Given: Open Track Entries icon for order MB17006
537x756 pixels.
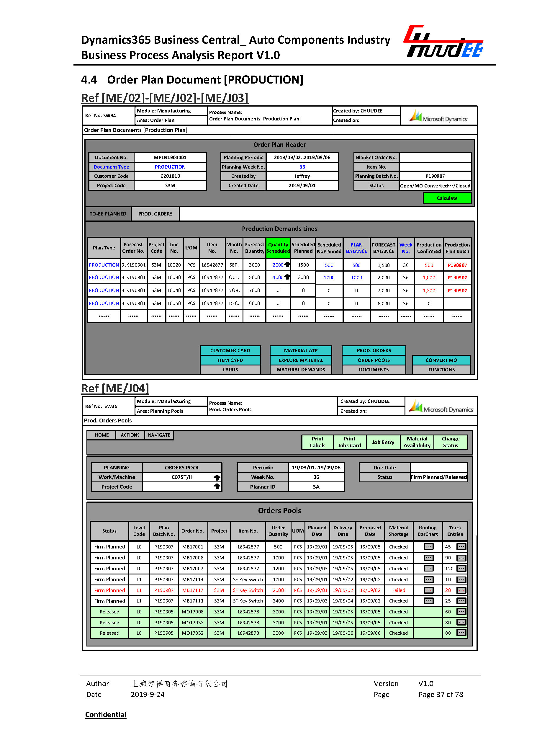Looking at the screenshot, I should 461,558.
